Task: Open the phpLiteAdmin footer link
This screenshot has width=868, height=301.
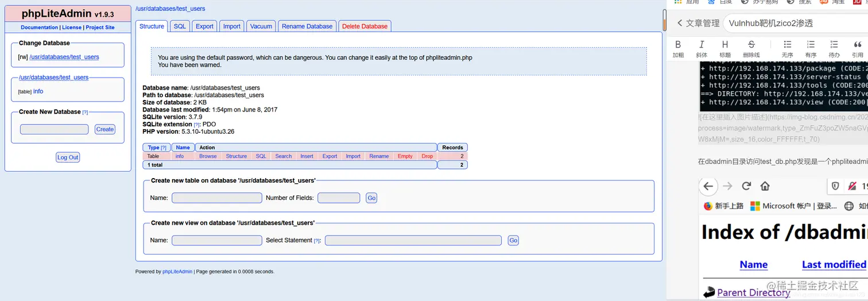Action: point(177,272)
